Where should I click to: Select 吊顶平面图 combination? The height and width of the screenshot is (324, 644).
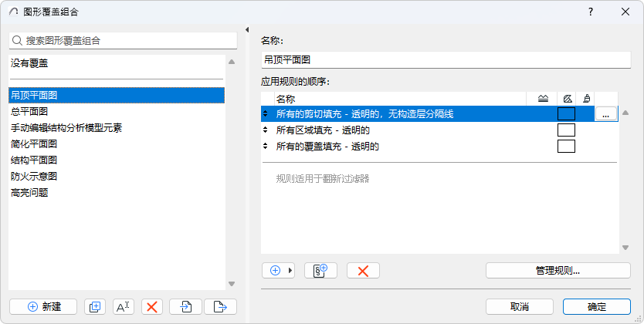point(117,95)
